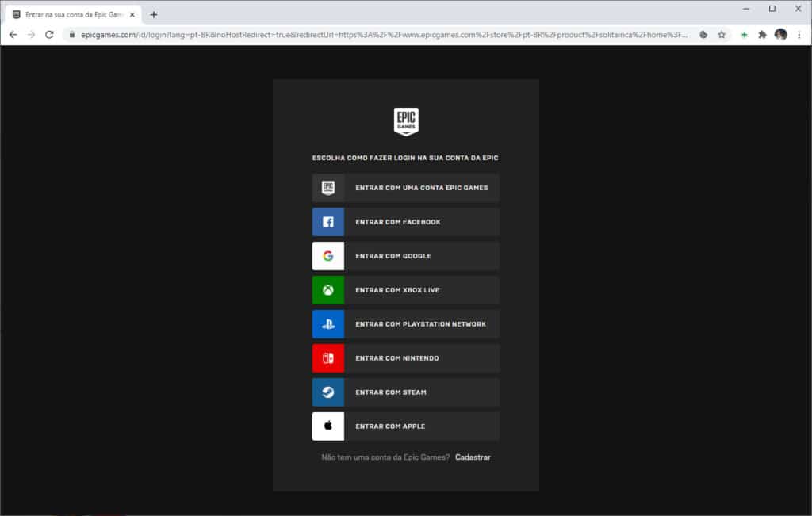
Task: Bookmark the page with the star icon
Action: point(722,35)
